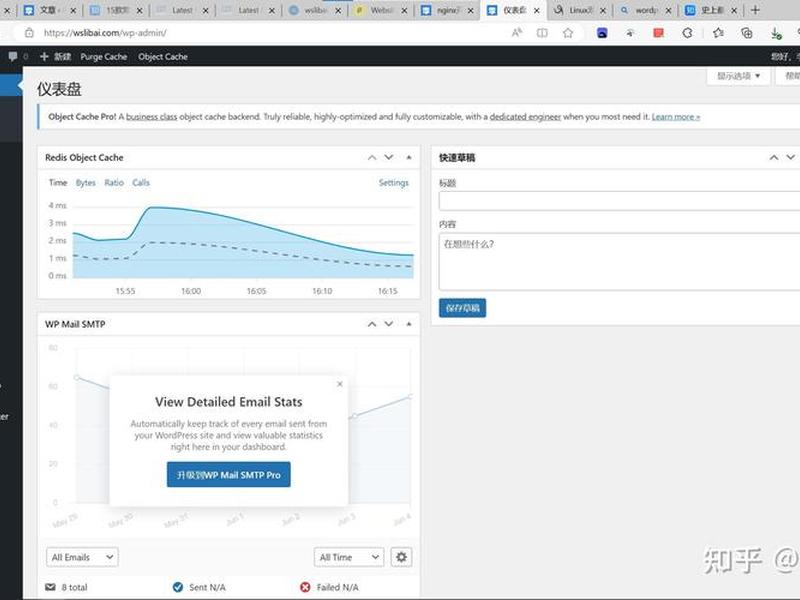Move Redis Object Cache widget up

(x=372, y=157)
